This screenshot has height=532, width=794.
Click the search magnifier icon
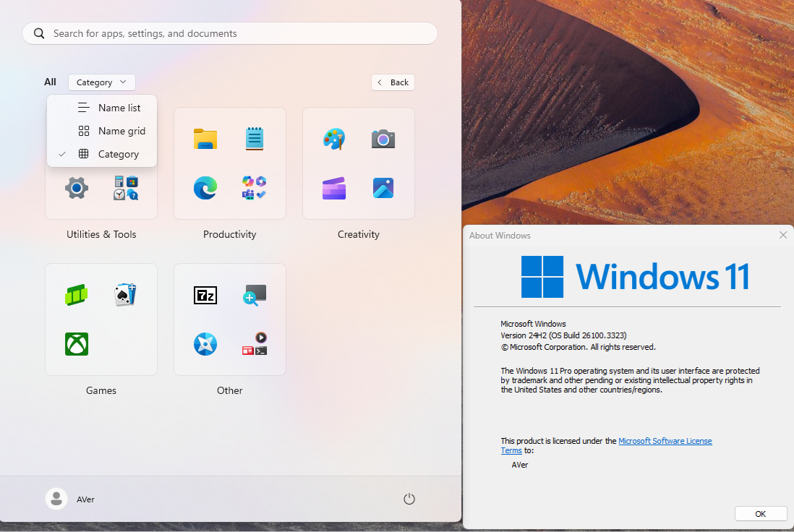coord(39,33)
